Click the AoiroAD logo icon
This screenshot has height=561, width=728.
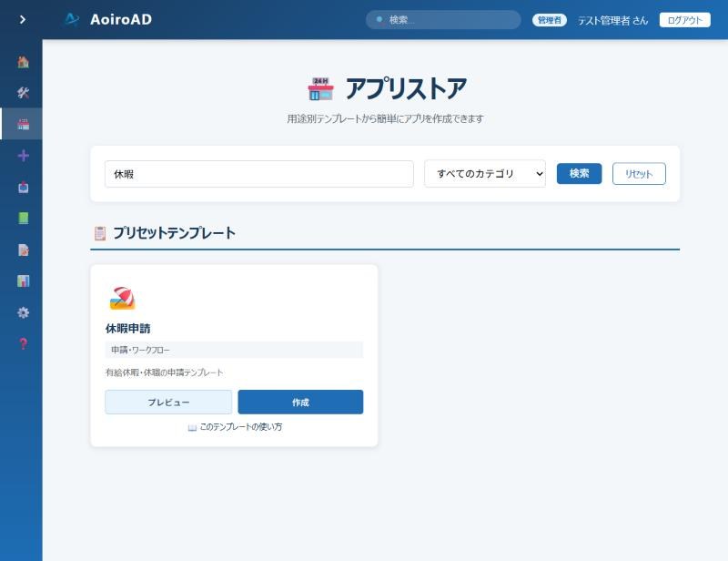coord(72,19)
